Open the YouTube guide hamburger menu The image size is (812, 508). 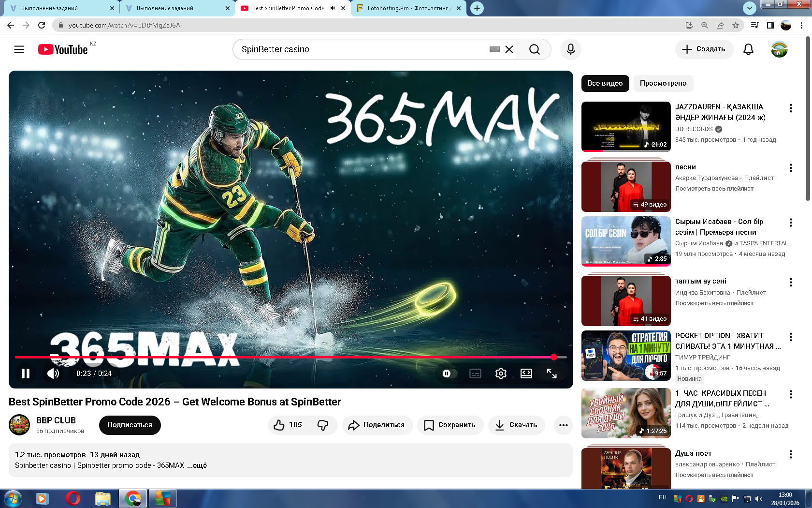coord(19,49)
